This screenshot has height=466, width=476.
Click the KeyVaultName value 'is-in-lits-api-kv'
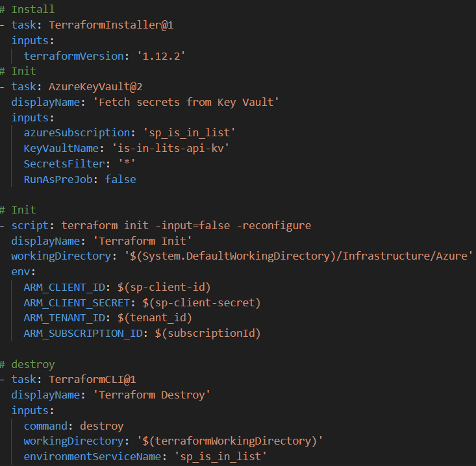tap(171, 149)
